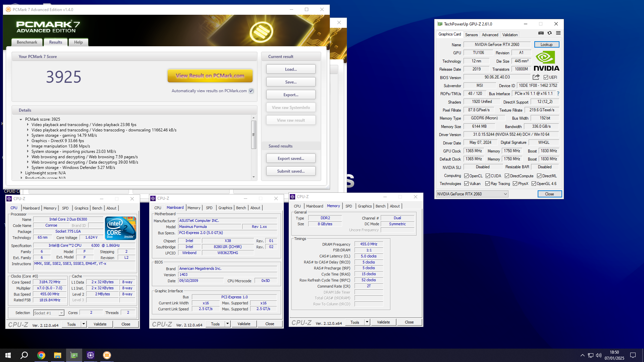The width and height of the screenshot is (644, 362).
Task: Click Submit saved... button
Action: [x=291, y=171]
